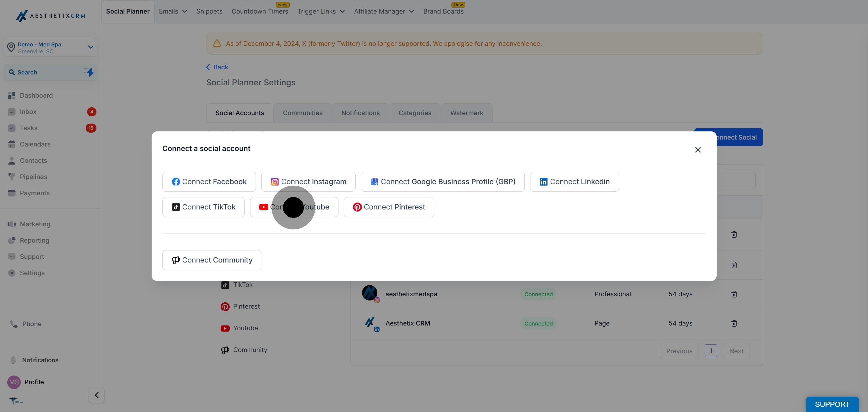Click the Pinterest logo in Connect Pinterest
The height and width of the screenshot is (412, 868).
(x=357, y=207)
